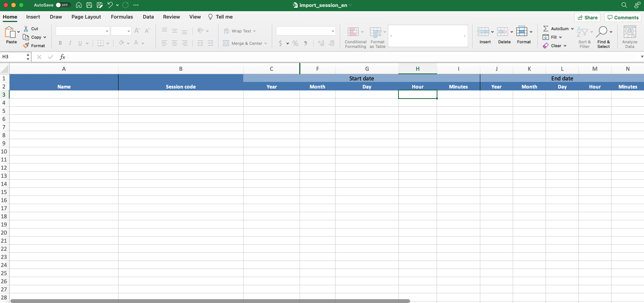Screen dimensions: 644x303
Task: Click the Borders icon
Action: (100, 43)
